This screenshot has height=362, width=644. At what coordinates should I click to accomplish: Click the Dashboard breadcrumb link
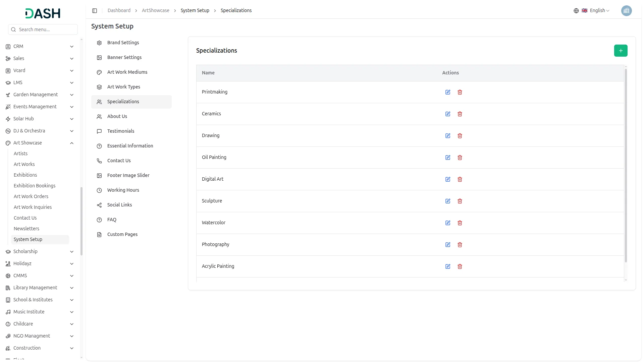point(119,10)
